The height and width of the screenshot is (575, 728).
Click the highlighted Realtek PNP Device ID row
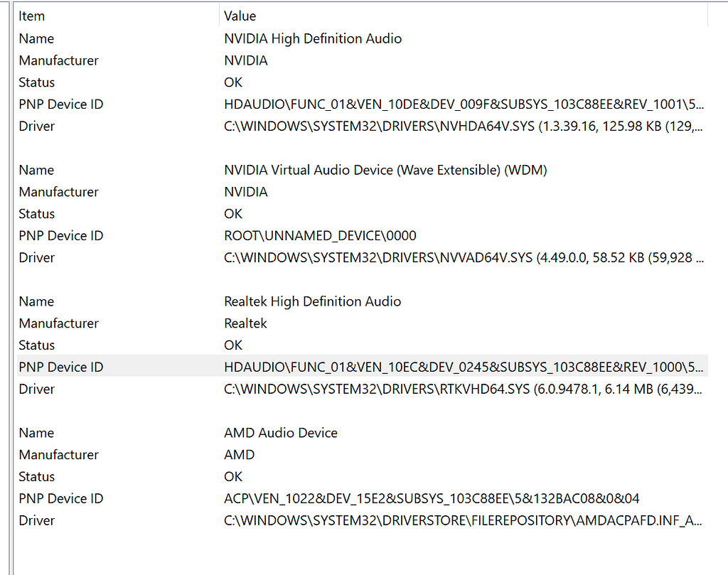355,367
